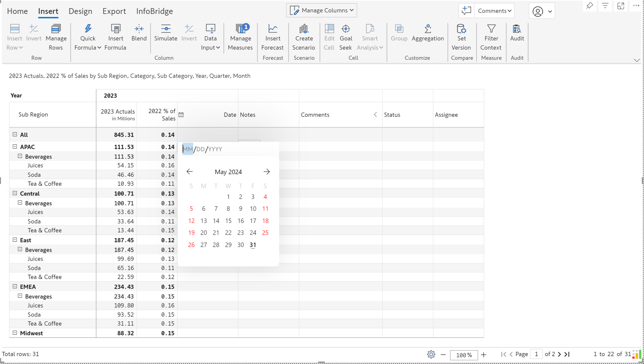Pick May 15 in the calendar
Image resolution: width=644 pixels, height=364 pixels.
[x=228, y=221]
